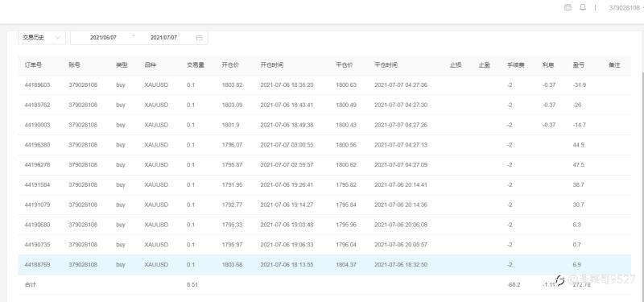This screenshot has height=302, width=644.
Task: Select order number 44190680
Action: click(x=37, y=225)
